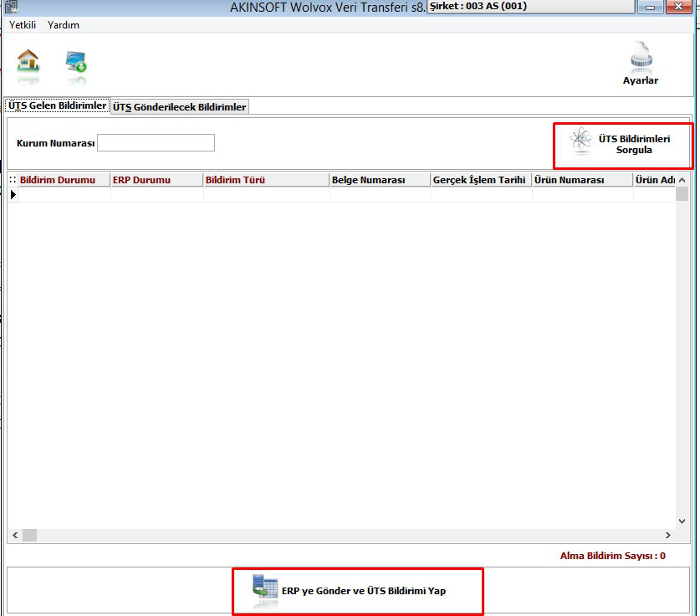Click the Kurum Numarası label
Viewport: 700px width, 616px height.
pos(55,143)
